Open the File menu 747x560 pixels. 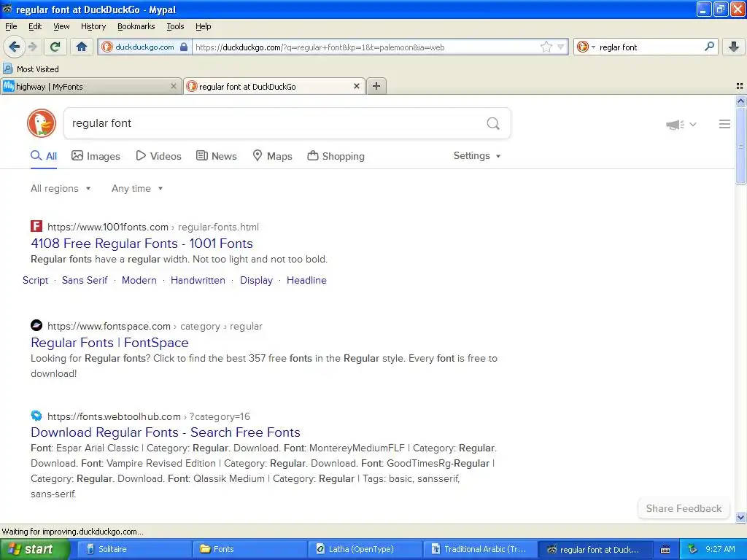[x=11, y=26]
